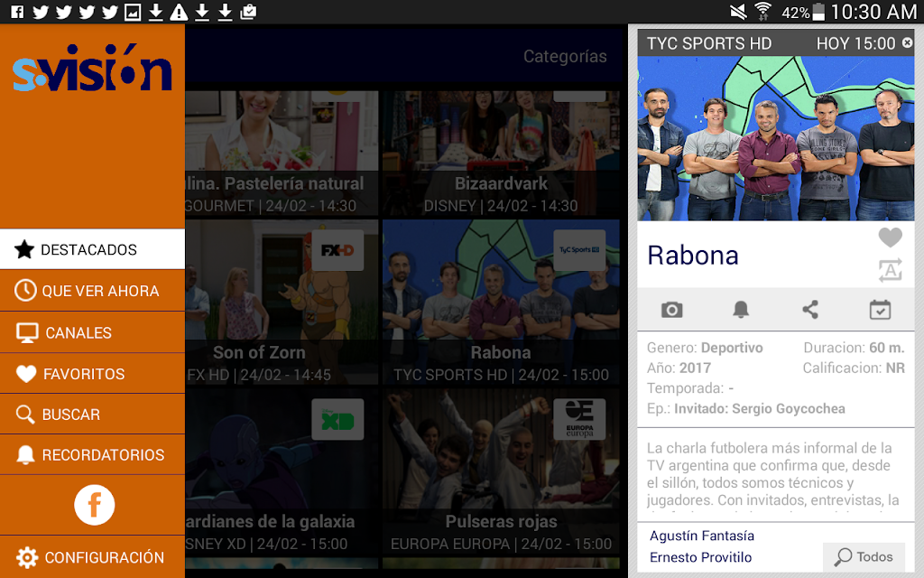This screenshot has width=924, height=578.
Task: Tap the warning triangle status icon
Action: tap(179, 12)
